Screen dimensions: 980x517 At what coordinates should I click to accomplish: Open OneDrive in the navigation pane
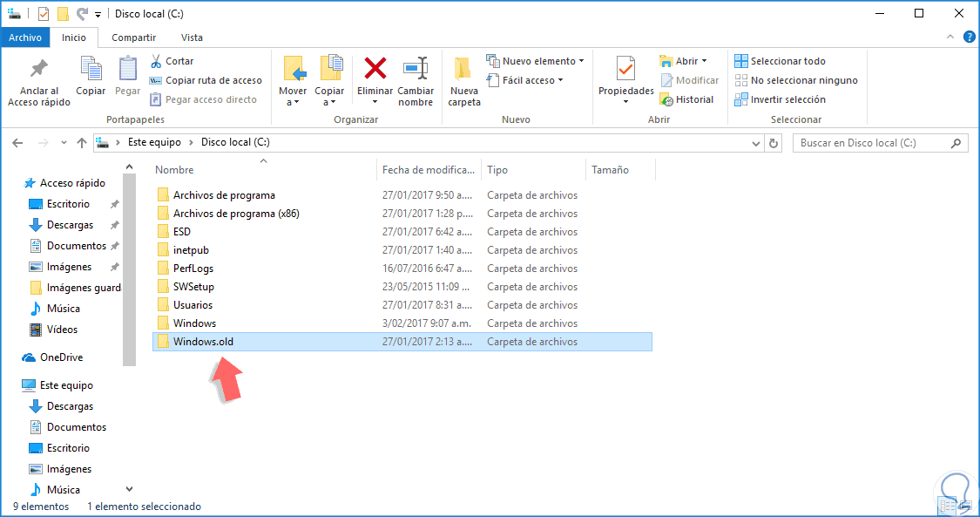click(x=53, y=357)
